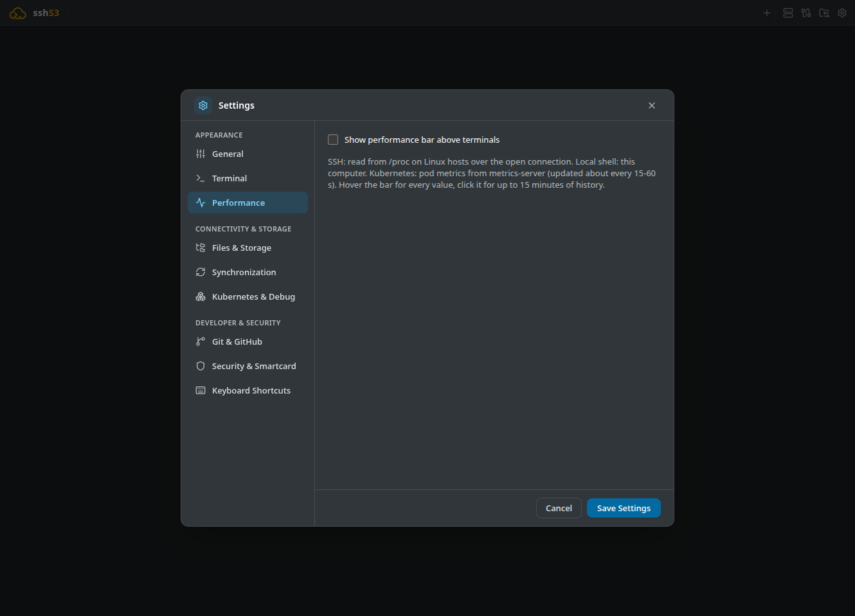Show Git & GitHub settings

pos(248,341)
